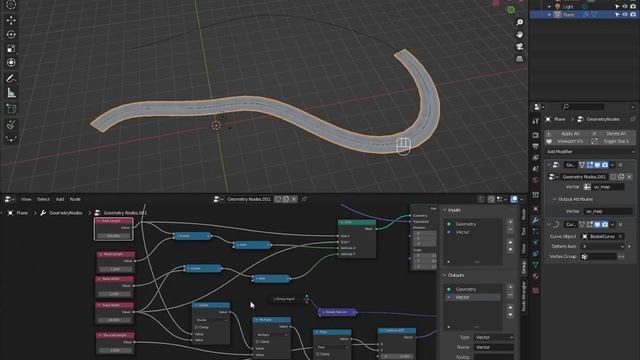The height and width of the screenshot is (360, 640).
Task: Toggle Curve modifier realtime display
Action: pos(597,224)
